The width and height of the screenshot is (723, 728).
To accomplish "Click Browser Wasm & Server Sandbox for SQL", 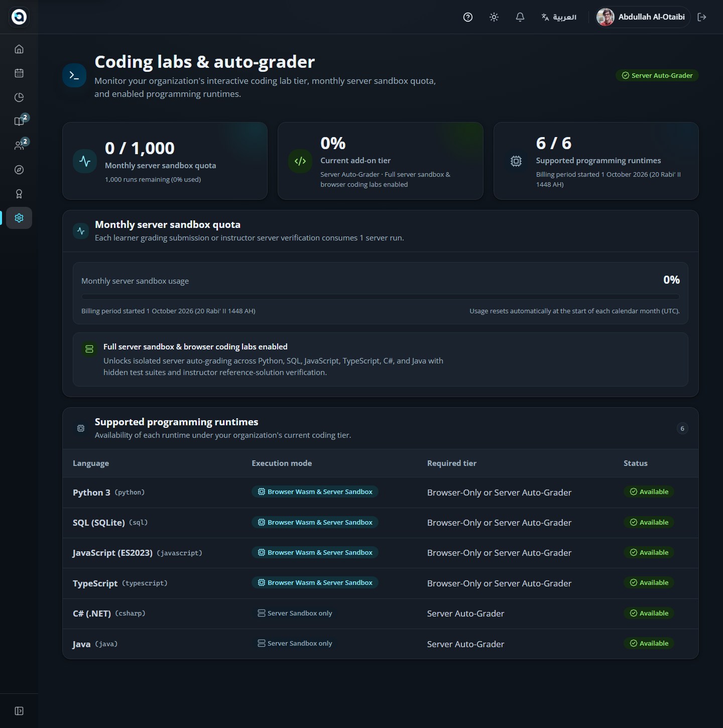I will point(315,522).
